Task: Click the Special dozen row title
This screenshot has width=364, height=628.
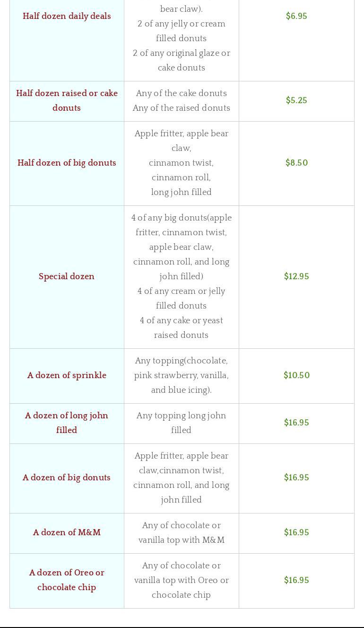Action: point(67,276)
